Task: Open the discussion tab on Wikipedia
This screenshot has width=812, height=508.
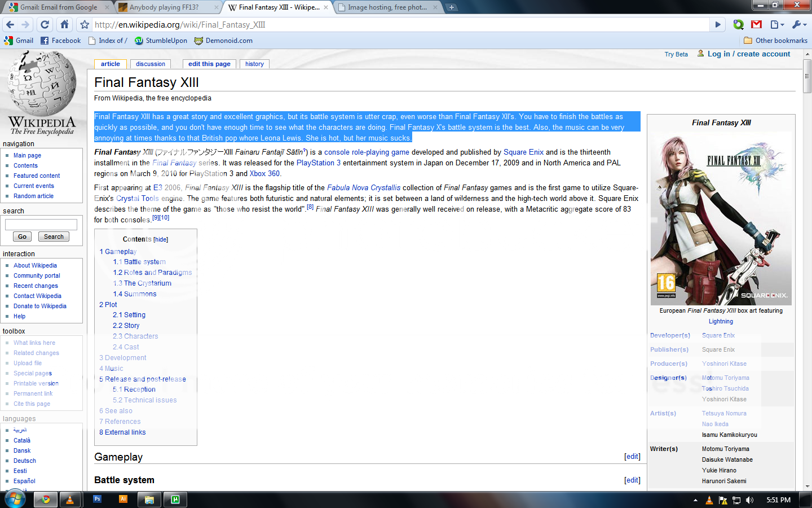Action: point(151,64)
